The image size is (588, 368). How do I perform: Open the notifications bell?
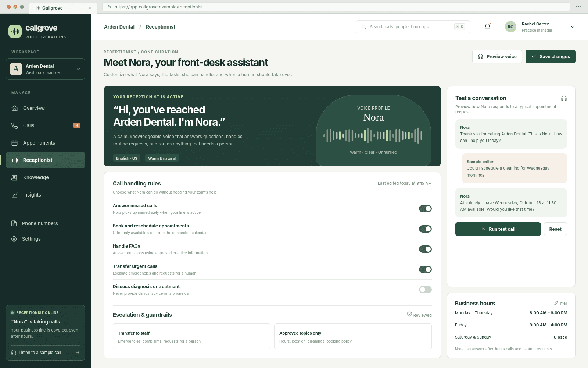pyautogui.click(x=487, y=26)
